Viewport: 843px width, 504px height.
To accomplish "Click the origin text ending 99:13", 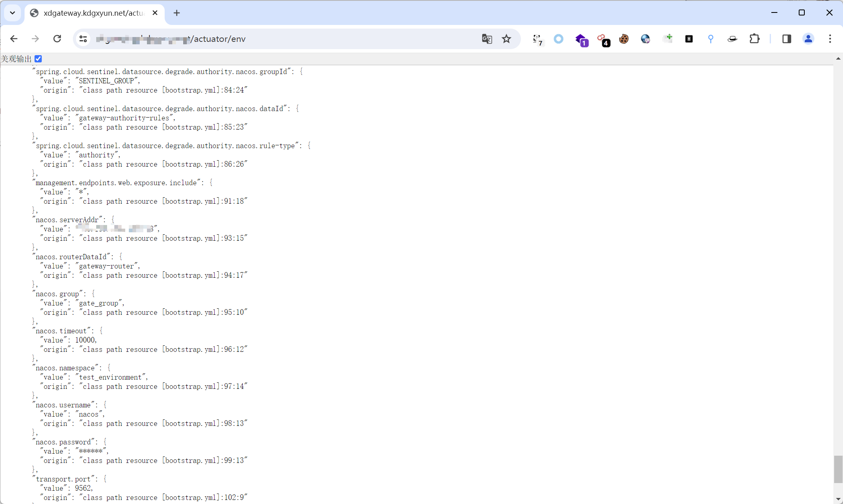I will (x=163, y=461).
